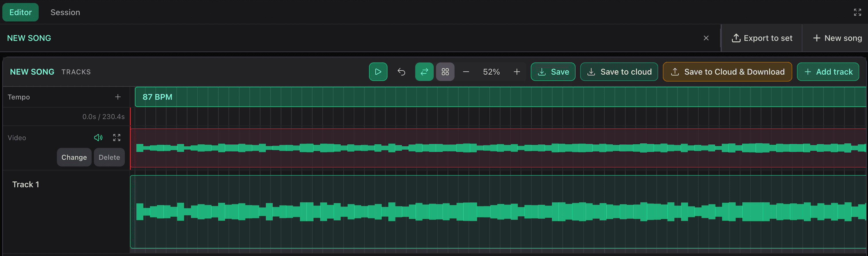Change the video file
The height and width of the screenshot is (256, 868).
(x=74, y=157)
